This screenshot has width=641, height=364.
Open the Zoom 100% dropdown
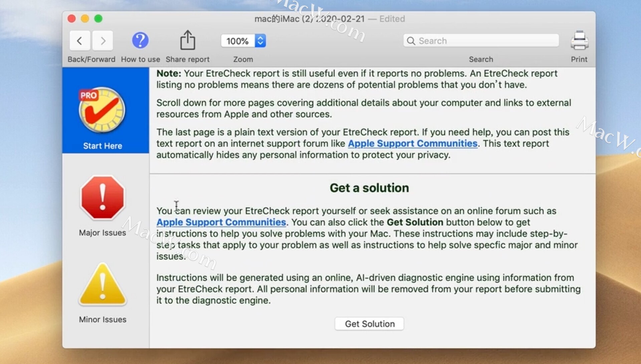[243, 41]
